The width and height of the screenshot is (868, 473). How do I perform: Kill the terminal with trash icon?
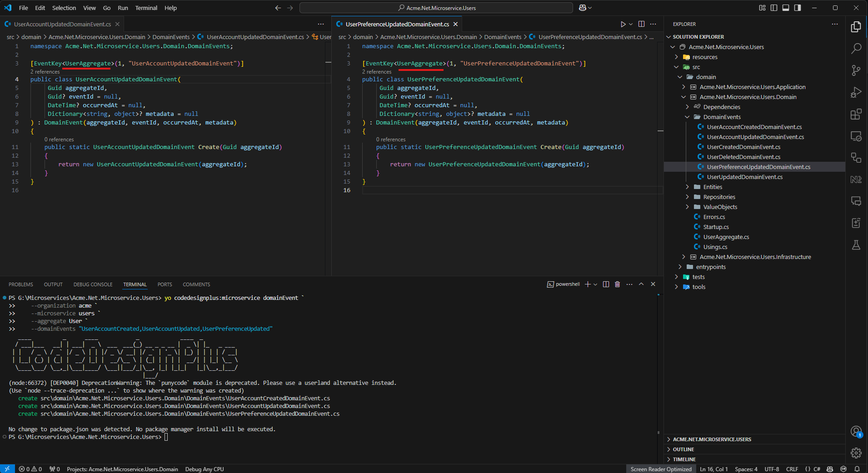point(617,284)
